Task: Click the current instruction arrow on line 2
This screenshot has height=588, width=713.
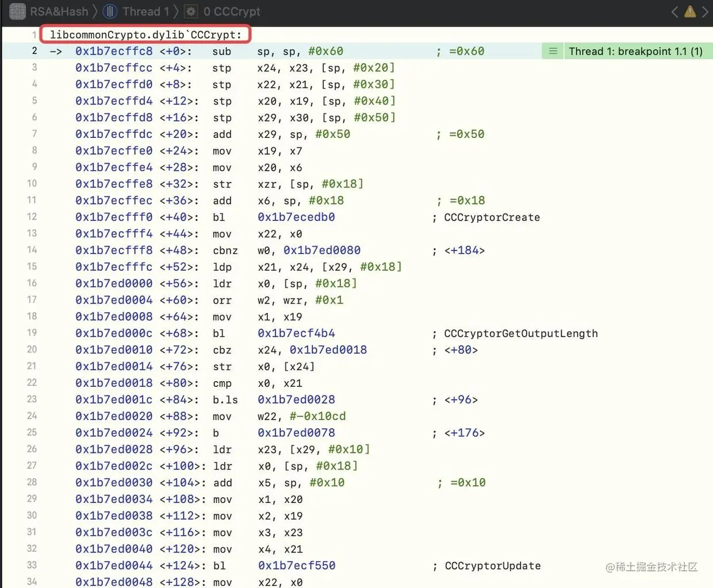Action: click(x=56, y=51)
